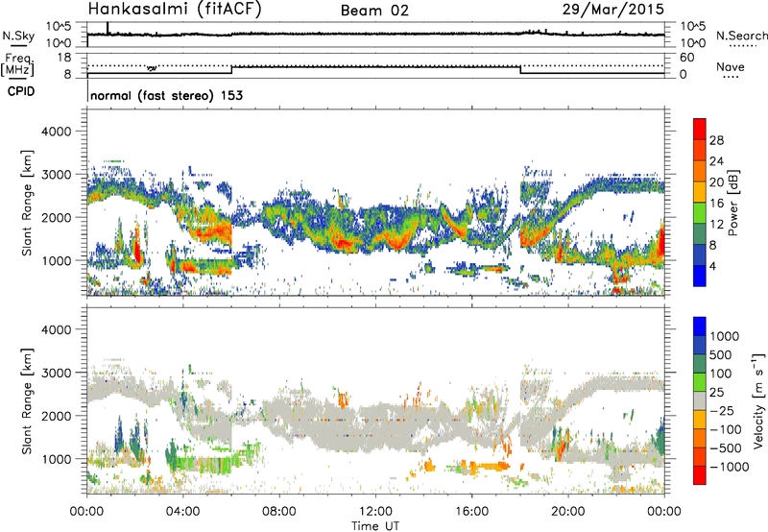This screenshot has height=532, width=768.
Task: Click the velocity colorbar value -25
Action: tap(723, 410)
